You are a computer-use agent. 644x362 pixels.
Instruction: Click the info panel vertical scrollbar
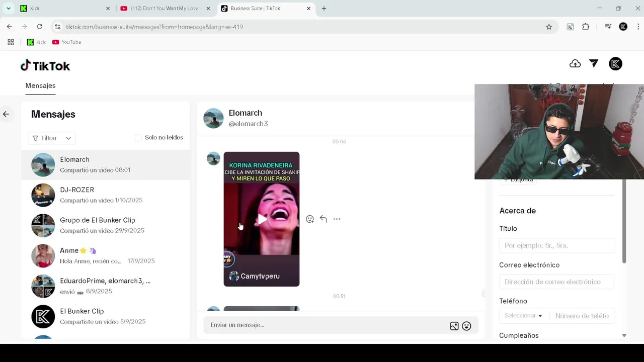(x=624, y=220)
